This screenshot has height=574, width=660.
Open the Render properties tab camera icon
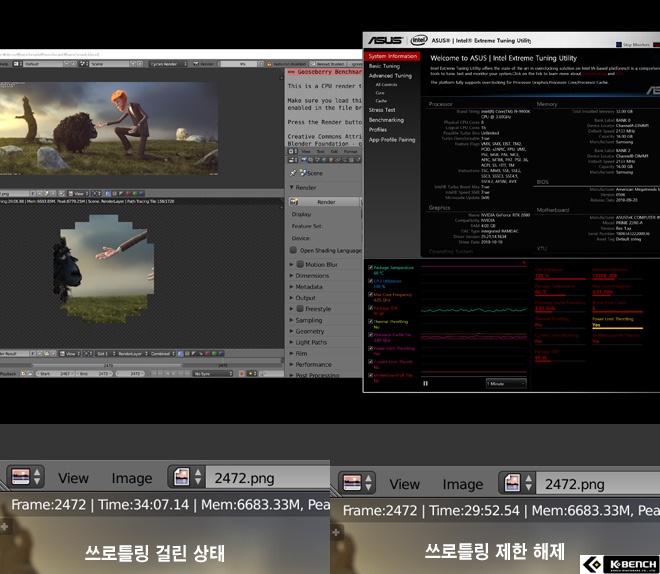point(304,160)
